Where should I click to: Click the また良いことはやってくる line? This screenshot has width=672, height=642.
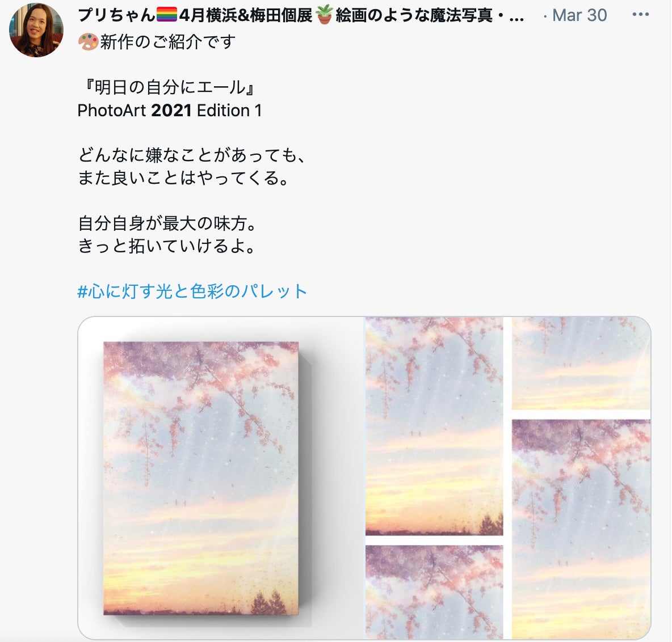click(x=184, y=178)
